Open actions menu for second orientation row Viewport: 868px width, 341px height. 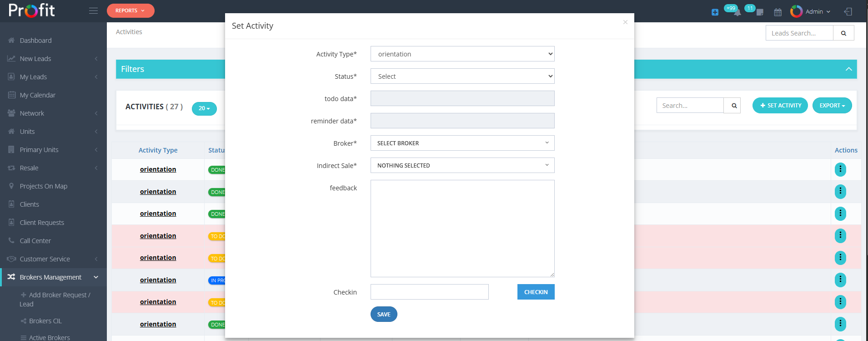[840, 192]
